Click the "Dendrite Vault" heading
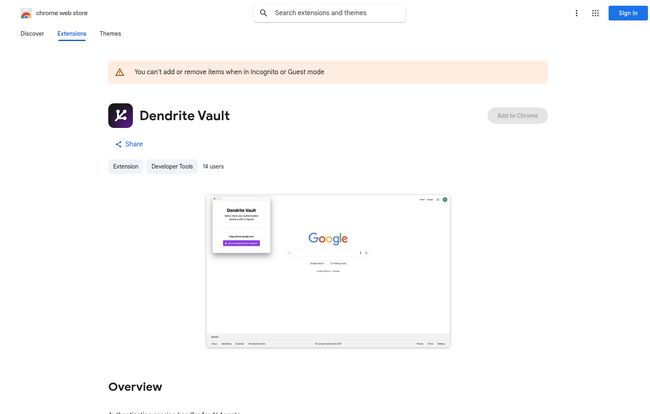This screenshot has width=650, height=414. click(184, 116)
